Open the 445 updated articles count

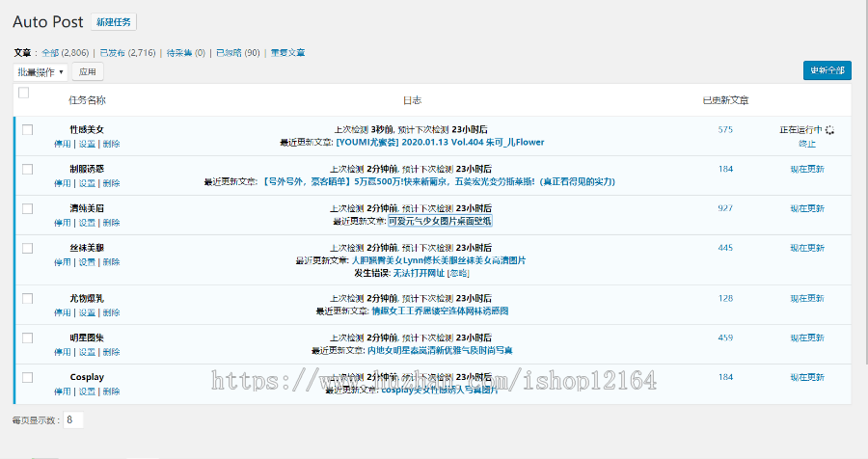[x=725, y=248]
